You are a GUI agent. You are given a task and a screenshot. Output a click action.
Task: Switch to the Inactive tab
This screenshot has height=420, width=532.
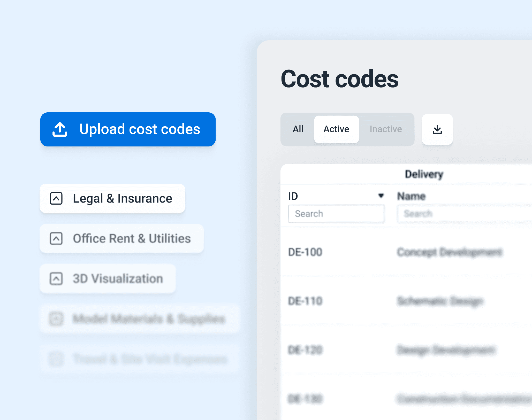[x=386, y=129]
